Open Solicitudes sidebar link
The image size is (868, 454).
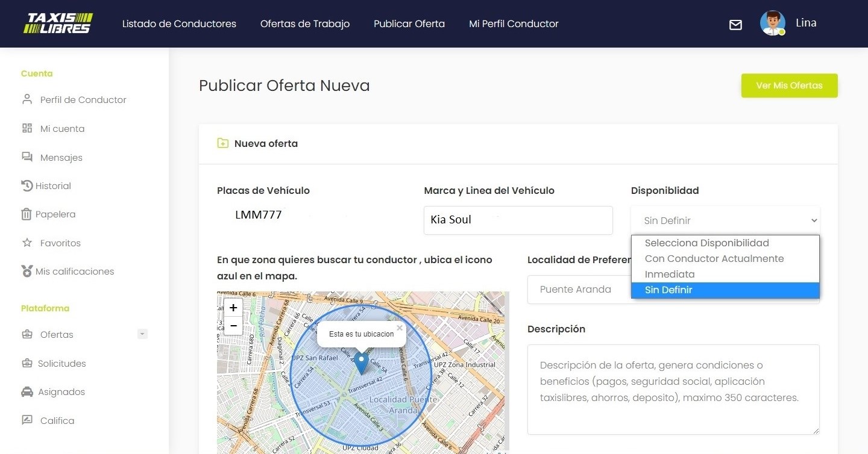(62, 364)
